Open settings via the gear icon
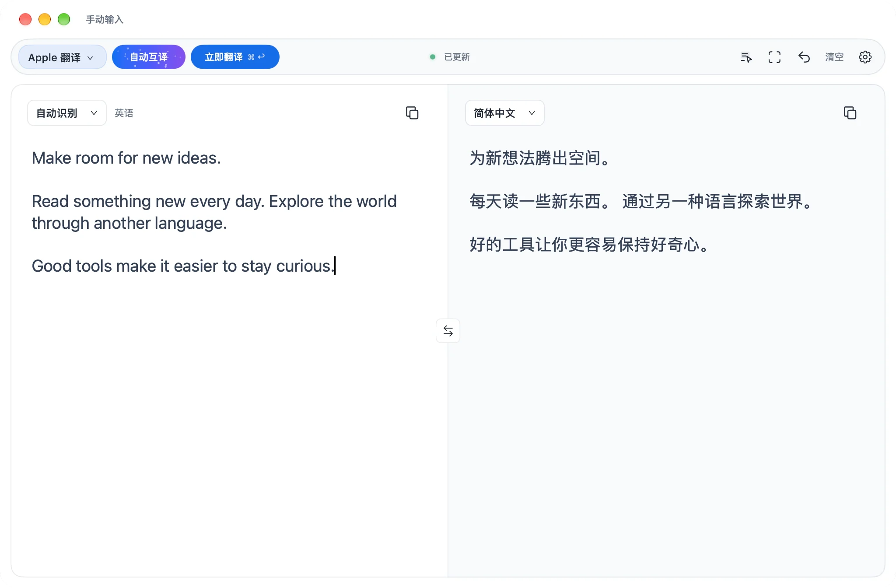This screenshot has height=588, width=896. tap(865, 57)
